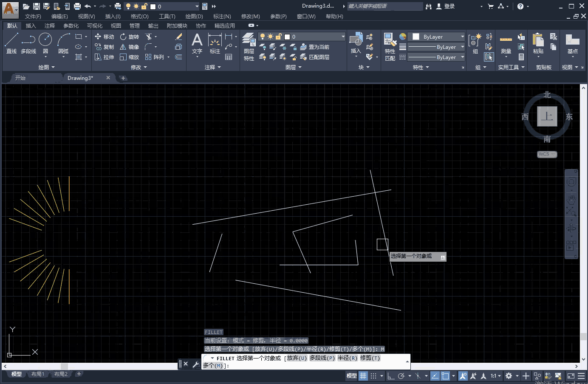Click the 半径(R) option in command line
The width and height of the screenshot is (588, 384).
click(347, 358)
